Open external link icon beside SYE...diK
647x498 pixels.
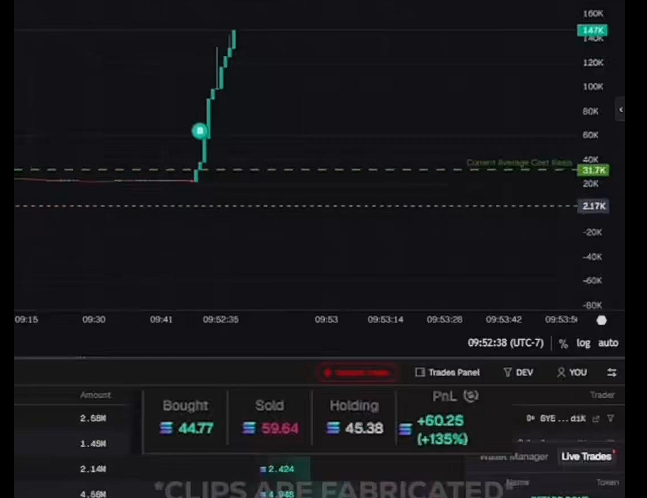pyautogui.click(x=596, y=419)
